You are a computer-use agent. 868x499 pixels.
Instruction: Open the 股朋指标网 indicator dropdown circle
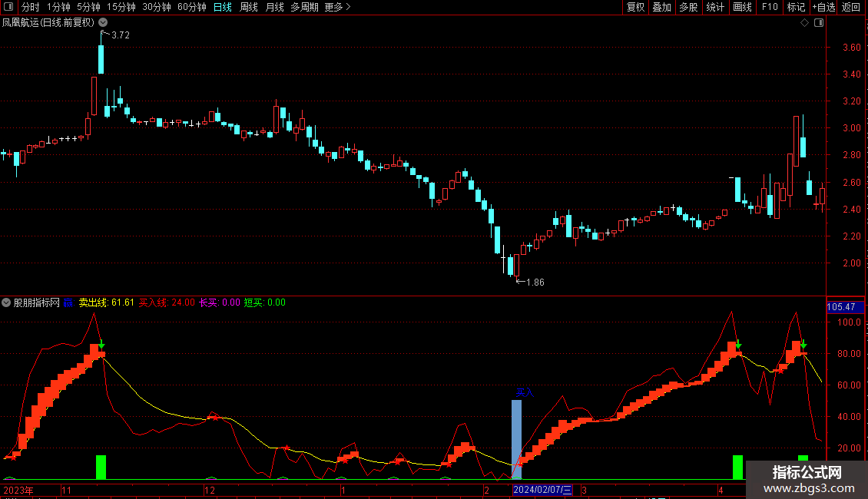click(6, 302)
